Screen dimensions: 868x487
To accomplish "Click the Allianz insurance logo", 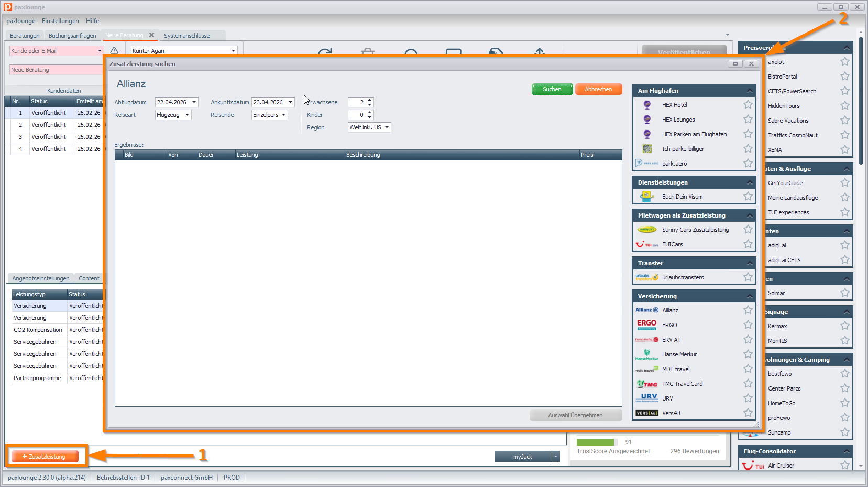I will (647, 310).
